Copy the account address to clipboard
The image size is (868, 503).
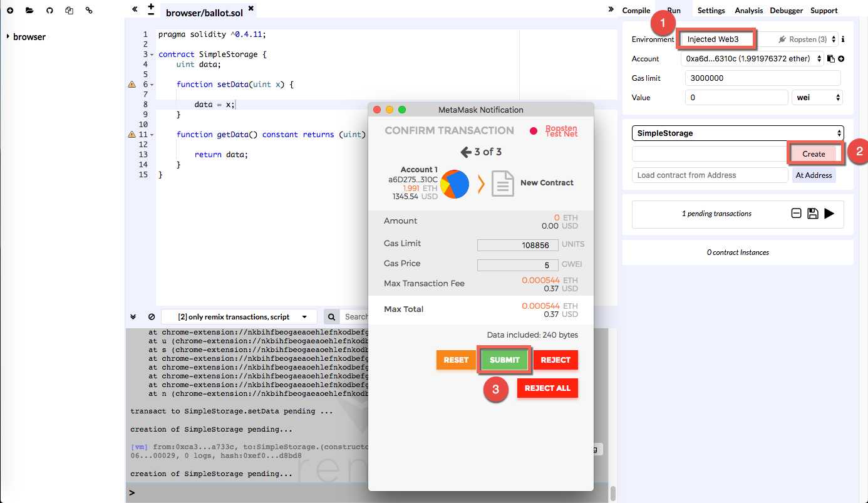831,59
